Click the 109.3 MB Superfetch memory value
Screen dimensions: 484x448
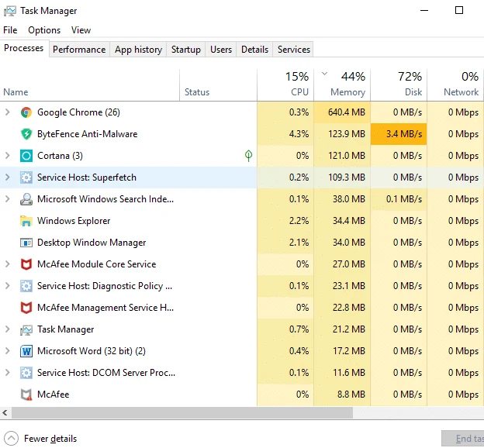point(347,177)
